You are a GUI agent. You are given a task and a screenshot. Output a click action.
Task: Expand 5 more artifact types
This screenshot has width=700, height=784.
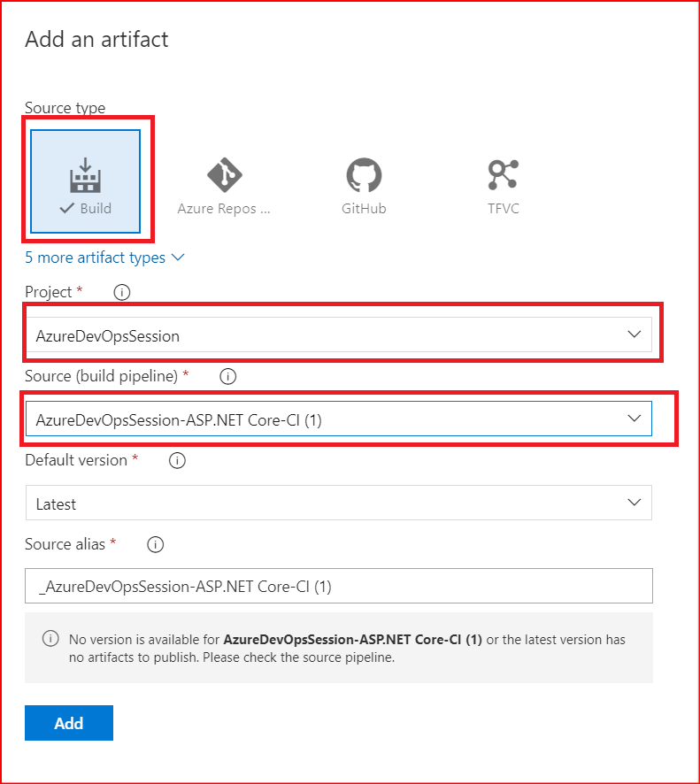[x=95, y=257]
